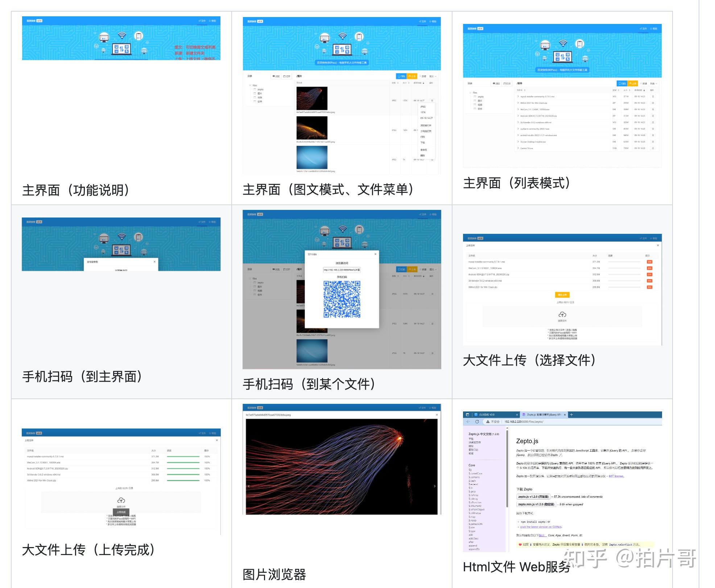Expand mysql-installer-community row in list-mode screenshot
715x588 pixels.
(x=518, y=96)
